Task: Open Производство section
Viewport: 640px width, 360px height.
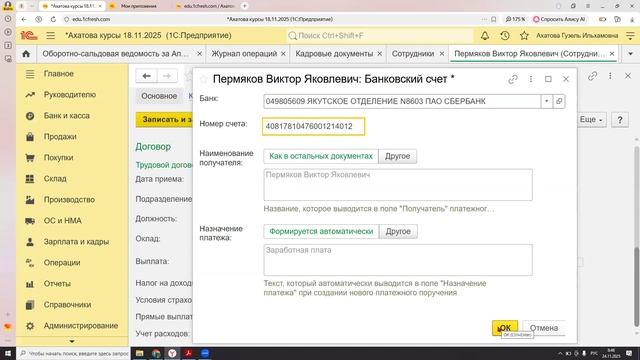Action: (x=69, y=200)
